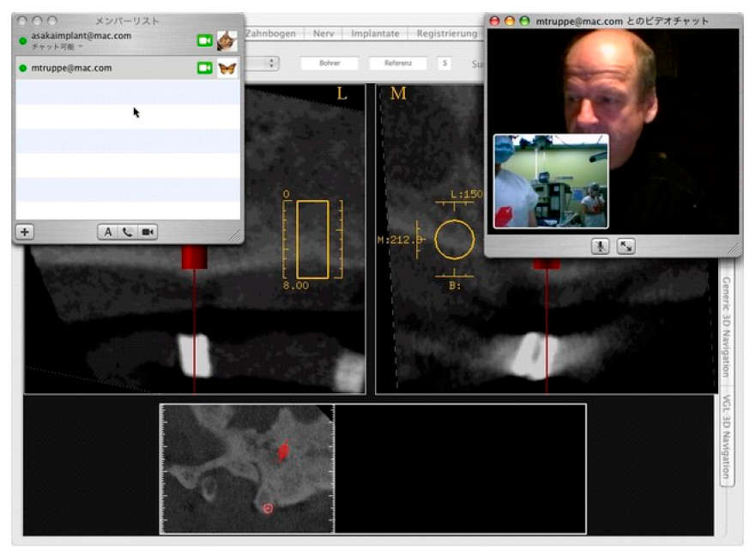Start an audio call using the phone icon

click(x=127, y=232)
